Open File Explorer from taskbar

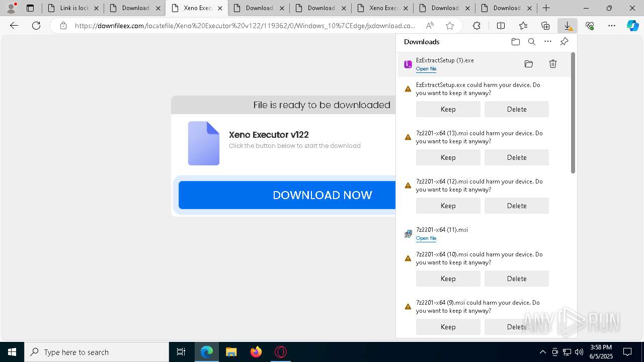231,352
